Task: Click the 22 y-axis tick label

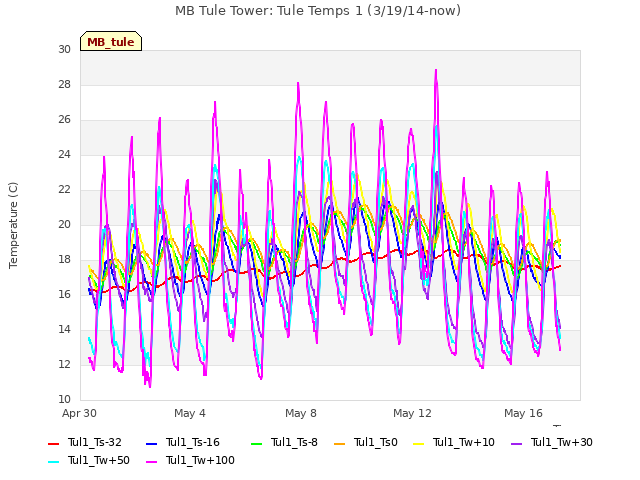Action: click(x=64, y=189)
